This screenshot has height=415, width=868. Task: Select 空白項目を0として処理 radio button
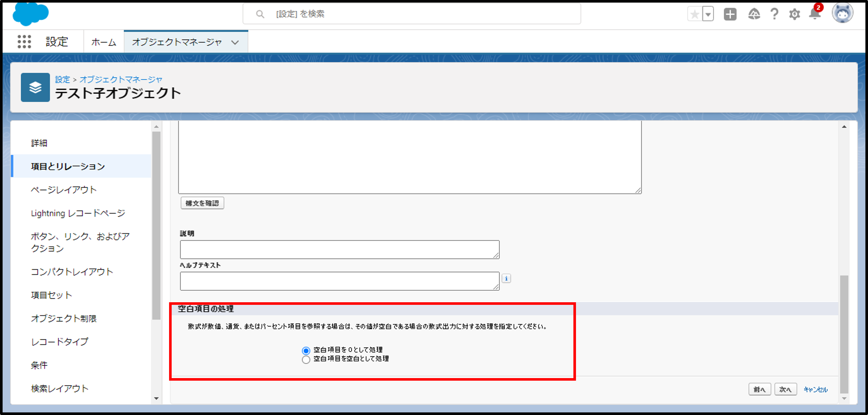point(306,351)
